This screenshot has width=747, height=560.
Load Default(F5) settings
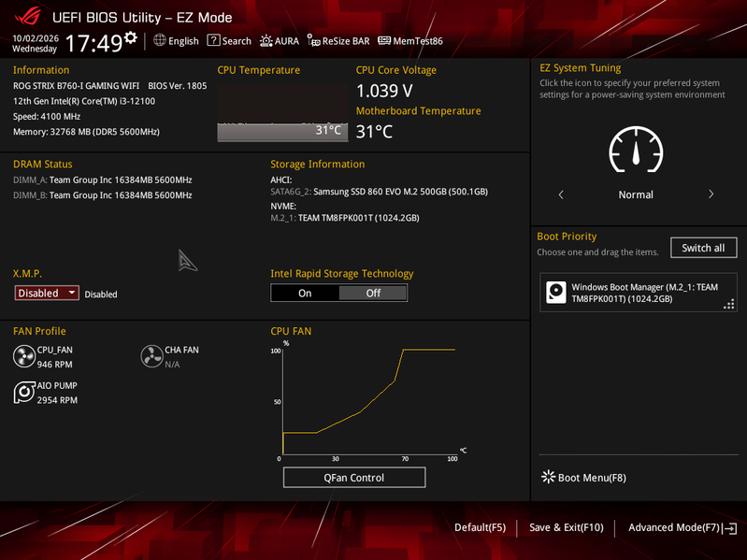click(x=481, y=527)
